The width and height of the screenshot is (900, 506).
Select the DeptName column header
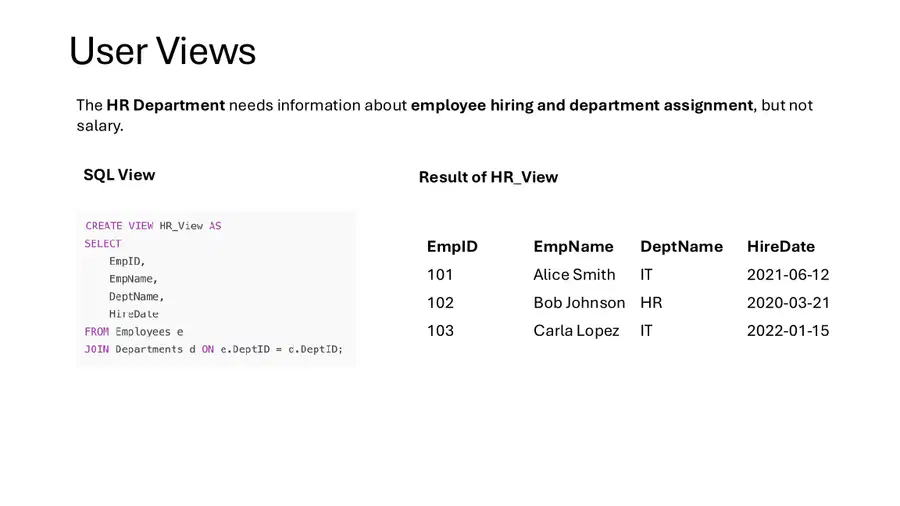pos(681,247)
